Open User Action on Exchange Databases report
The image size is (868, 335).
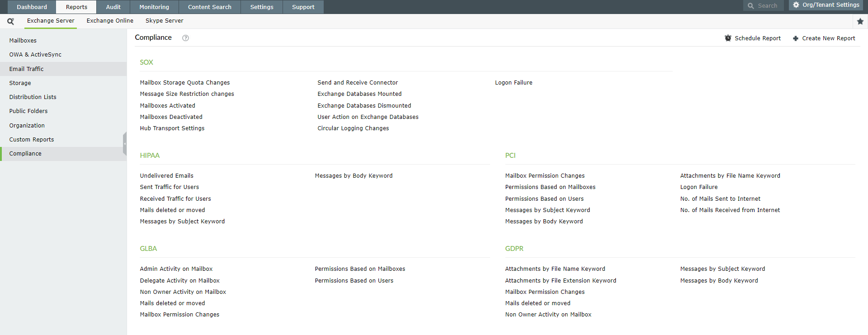tap(368, 117)
